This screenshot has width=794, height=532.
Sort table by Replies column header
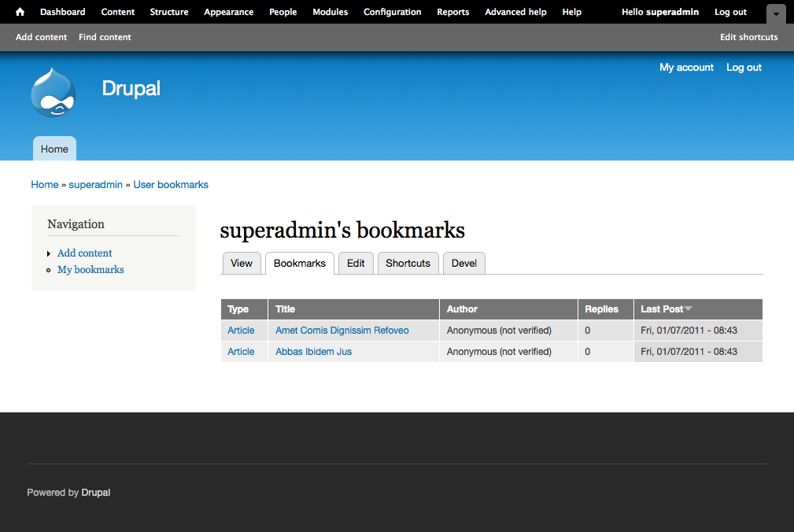coord(601,309)
